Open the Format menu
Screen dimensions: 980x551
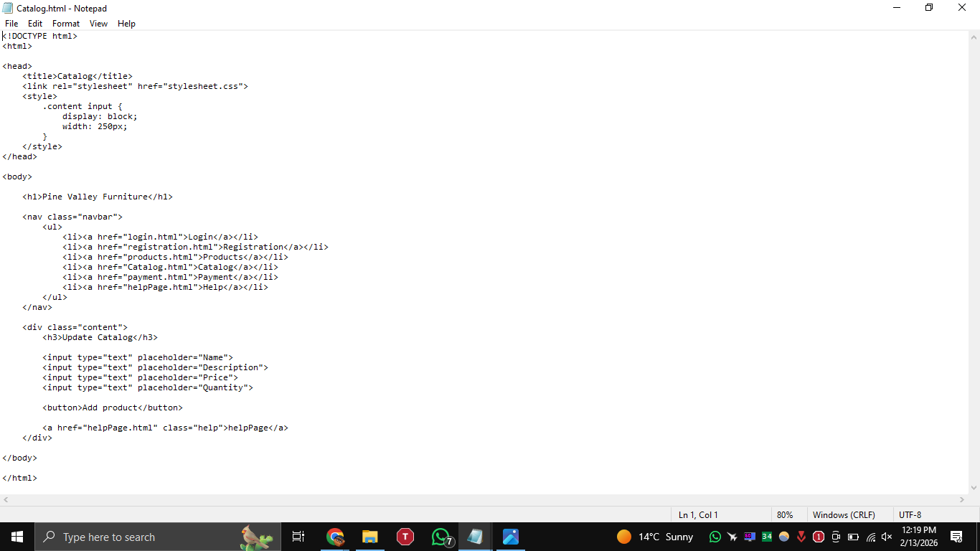[x=66, y=24]
